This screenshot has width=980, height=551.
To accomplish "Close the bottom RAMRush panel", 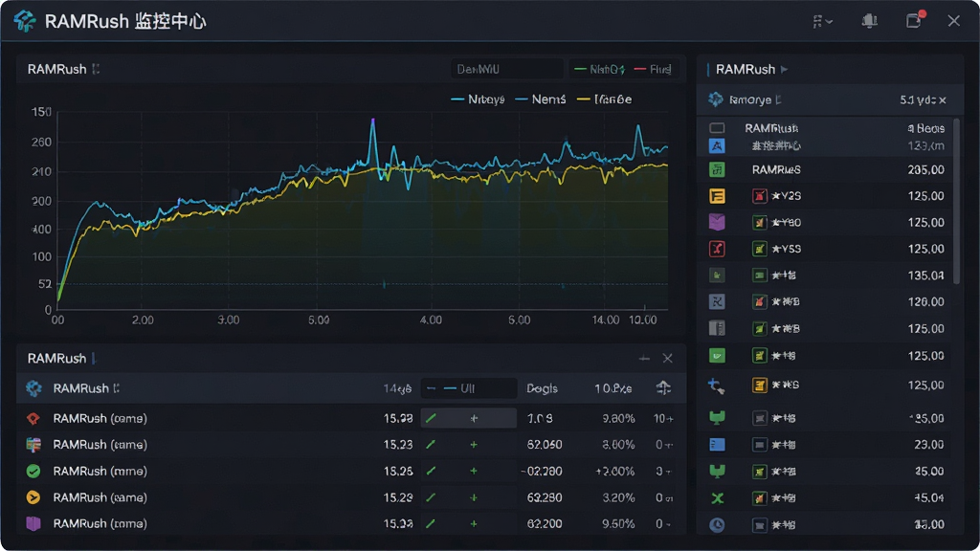I will pyautogui.click(x=667, y=358).
